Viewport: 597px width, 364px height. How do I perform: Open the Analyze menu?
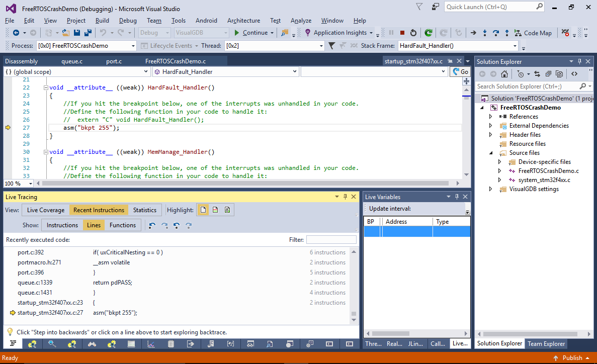point(301,21)
